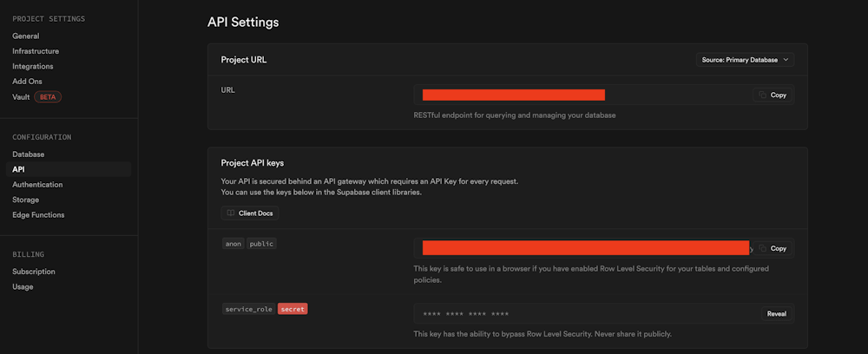
Task: Open the Source: Primary Database dropdown
Action: 746,60
